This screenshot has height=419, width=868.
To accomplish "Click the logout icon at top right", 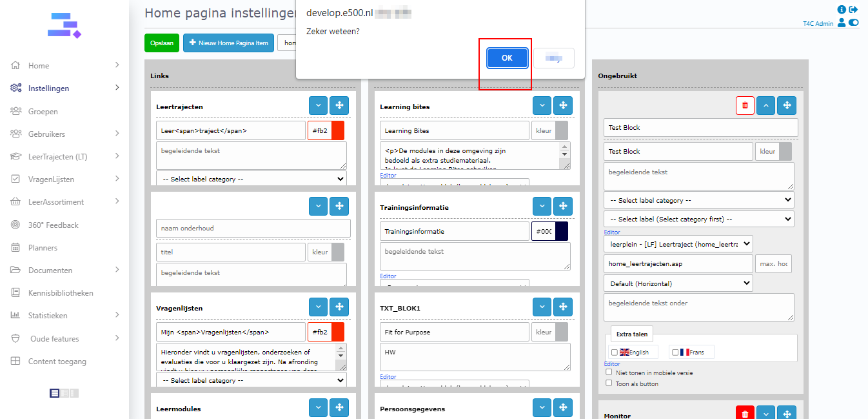I will 854,10.
